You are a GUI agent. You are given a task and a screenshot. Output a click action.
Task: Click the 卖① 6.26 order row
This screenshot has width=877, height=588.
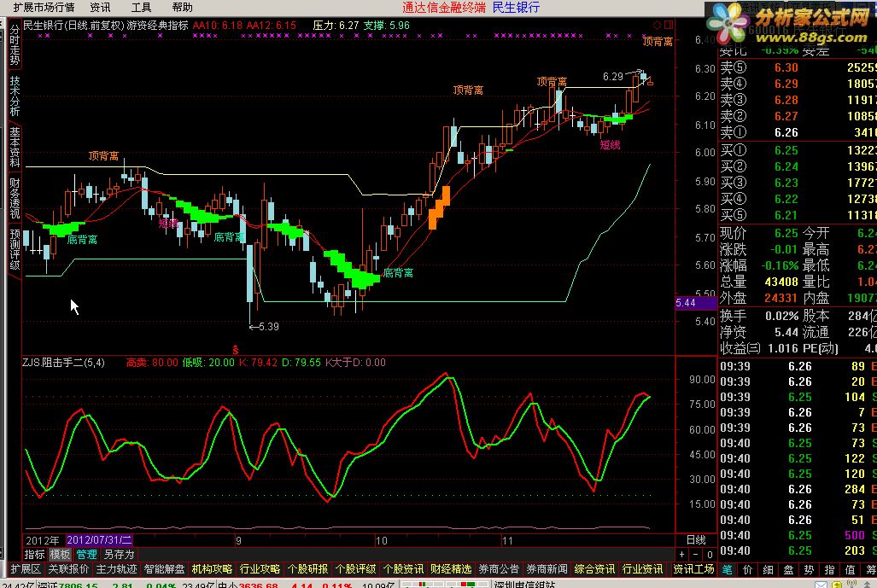pyautogui.click(x=798, y=132)
